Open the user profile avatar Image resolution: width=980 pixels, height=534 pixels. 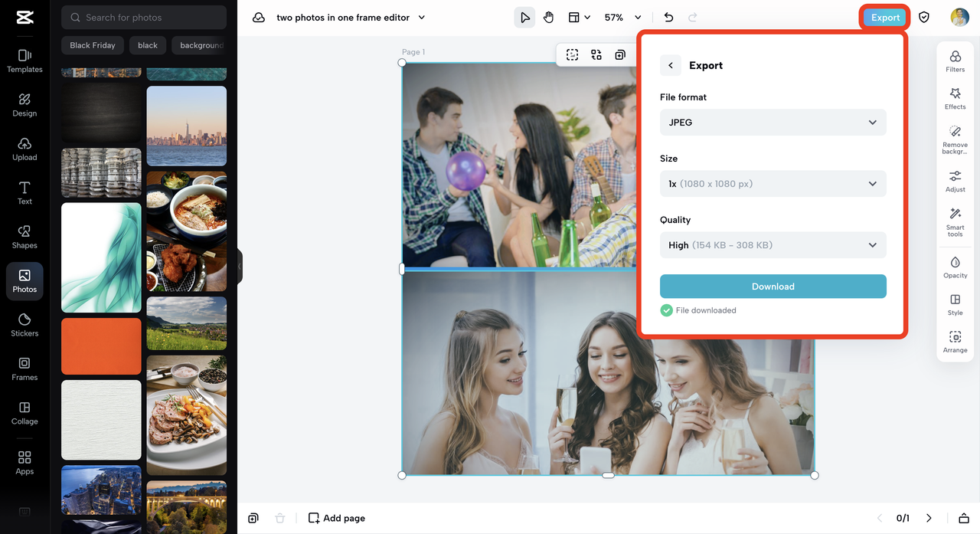(x=960, y=17)
